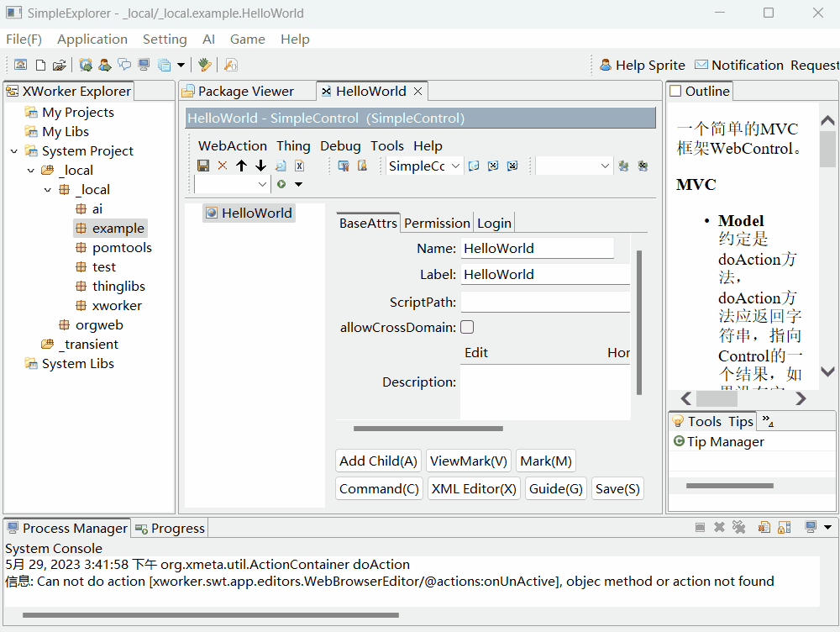Screen dimensions: 840x632
Task: Click the Add Child(A) button
Action: 378,461
